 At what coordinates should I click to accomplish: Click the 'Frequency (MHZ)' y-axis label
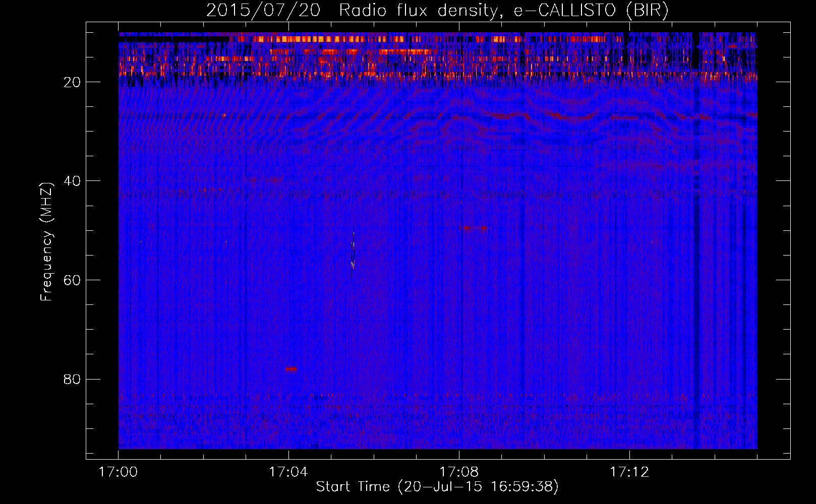[46, 242]
